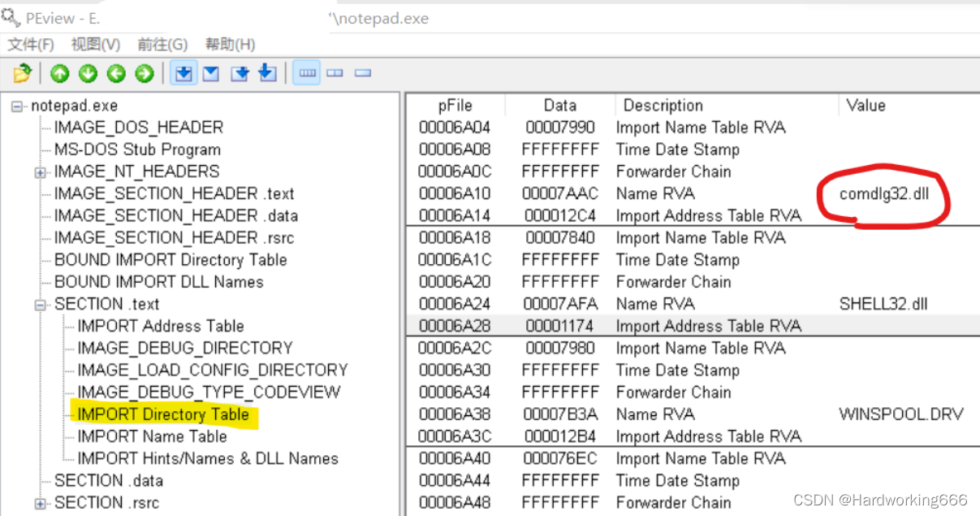Click the green up arrow icon

[59, 74]
